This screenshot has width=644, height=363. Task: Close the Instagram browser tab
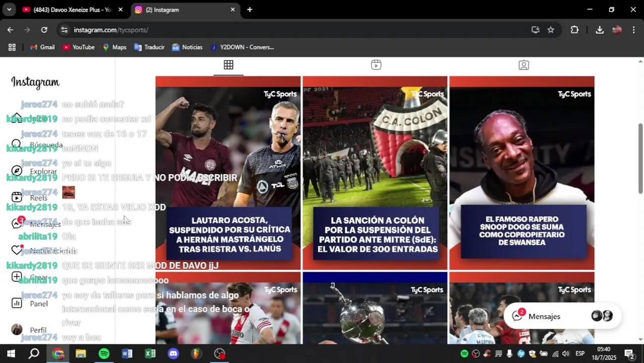233,10
